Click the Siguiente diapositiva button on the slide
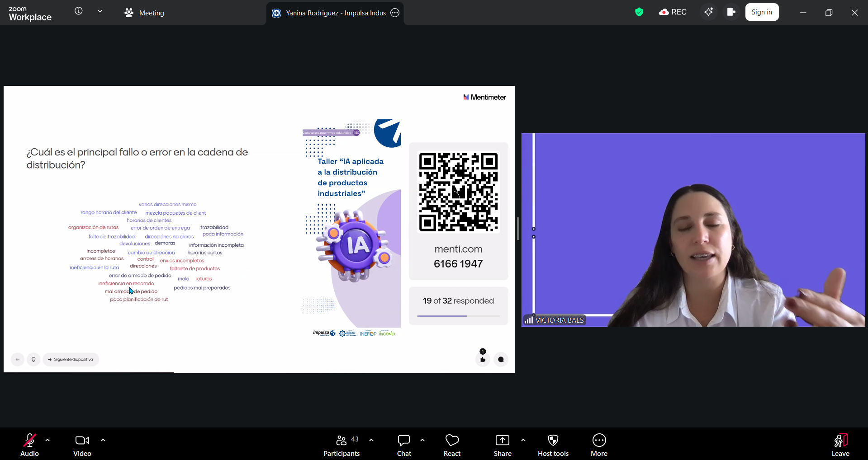Screen dimensions: 868x460 (x=71, y=359)
